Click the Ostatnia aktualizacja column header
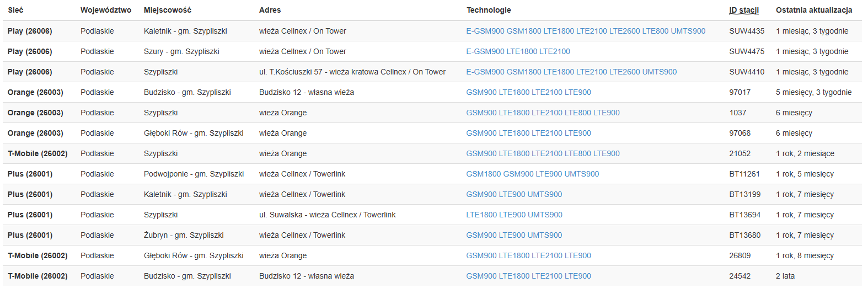The height and width of the screenshot is (288, 868). point(814,10)
